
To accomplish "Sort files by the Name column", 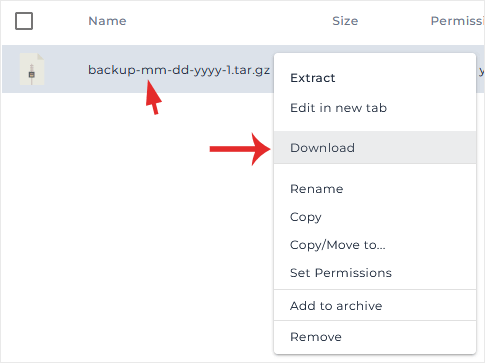I will point(107,21).
